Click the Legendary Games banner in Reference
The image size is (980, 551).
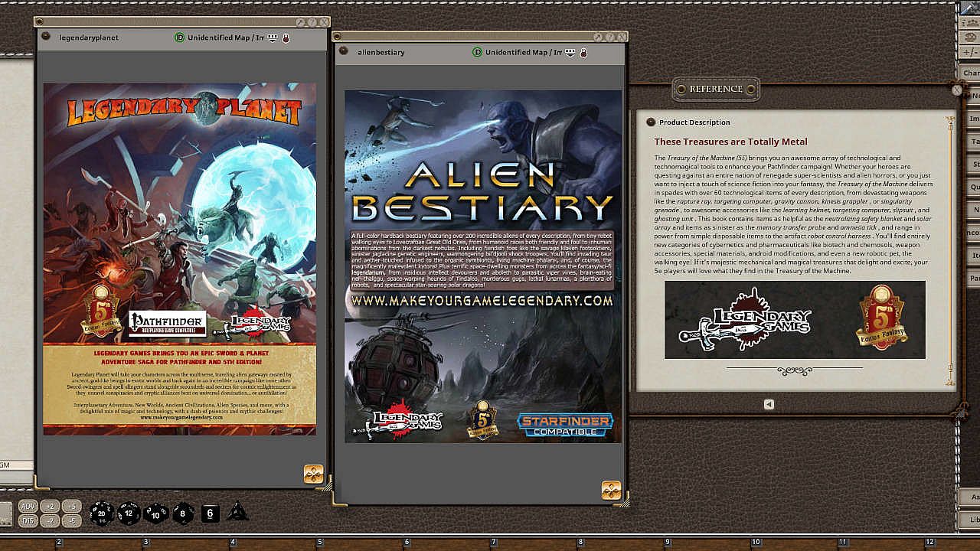(795, 319)
